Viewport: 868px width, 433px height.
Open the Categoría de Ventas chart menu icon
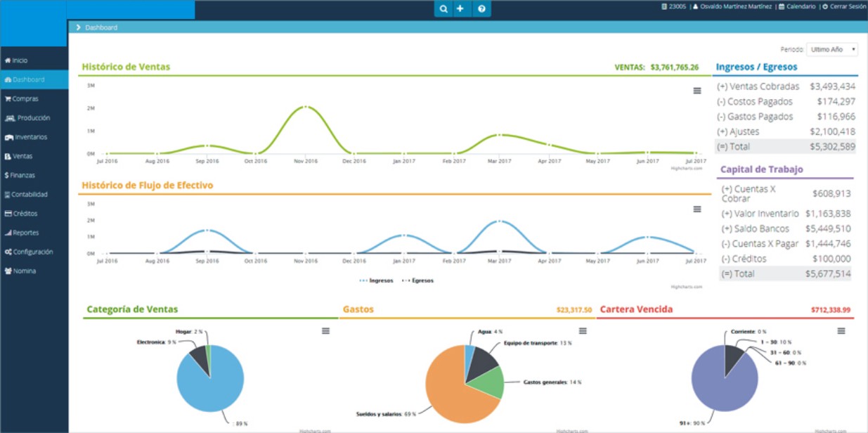pyautogui.click(x=325, y=331)
